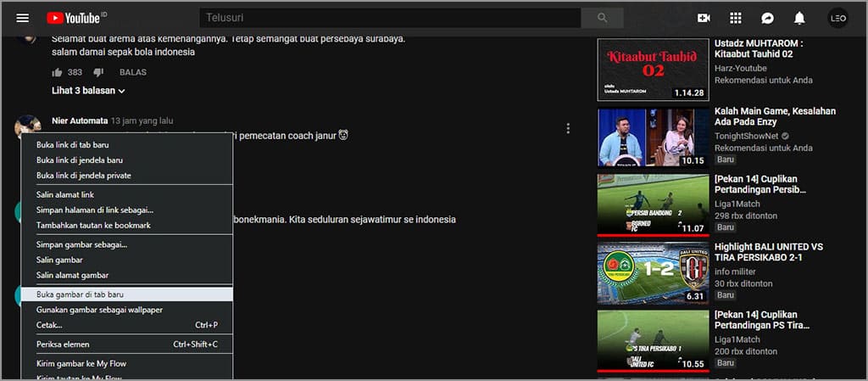Open the YouTube apps grid

click(x=736, y=18)
